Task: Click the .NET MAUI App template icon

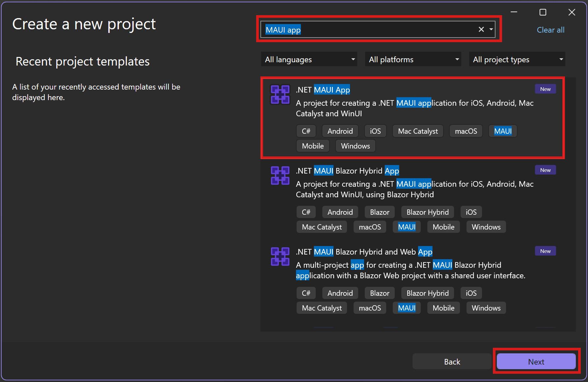Action: pyautogui.click(x=280, y=95)
